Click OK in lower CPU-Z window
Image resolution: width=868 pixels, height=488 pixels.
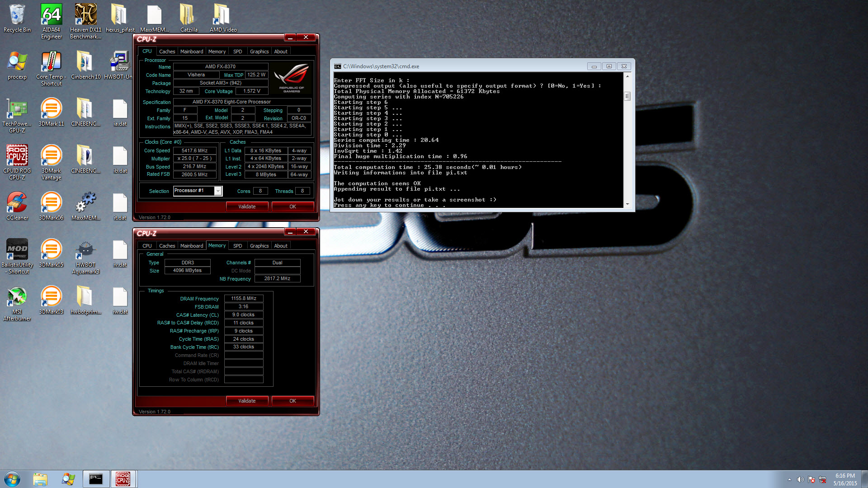pyautogui.click(x=292, y=401)
